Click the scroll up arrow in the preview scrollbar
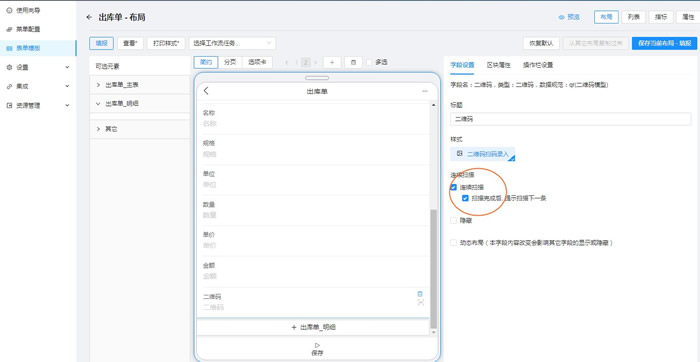700x362 pixels. [x=433, y=104]
